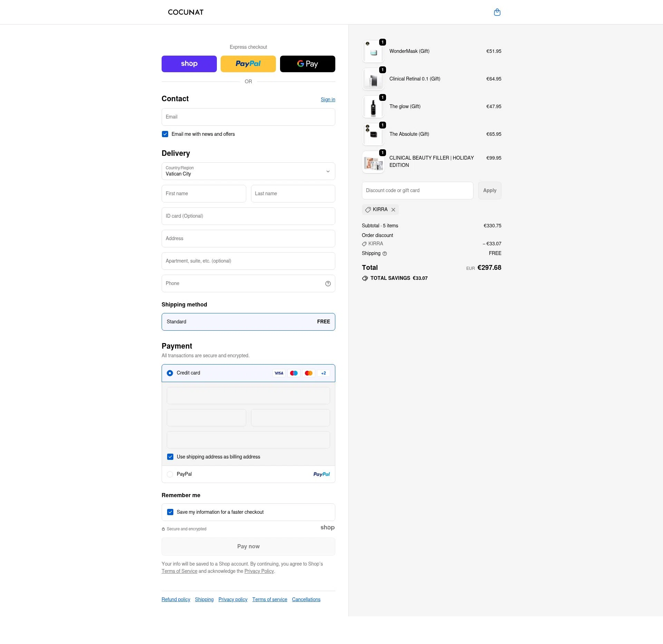The image size is (663, 644).
Task: Pay with PayPal express checkout
Action: (248, 64)
